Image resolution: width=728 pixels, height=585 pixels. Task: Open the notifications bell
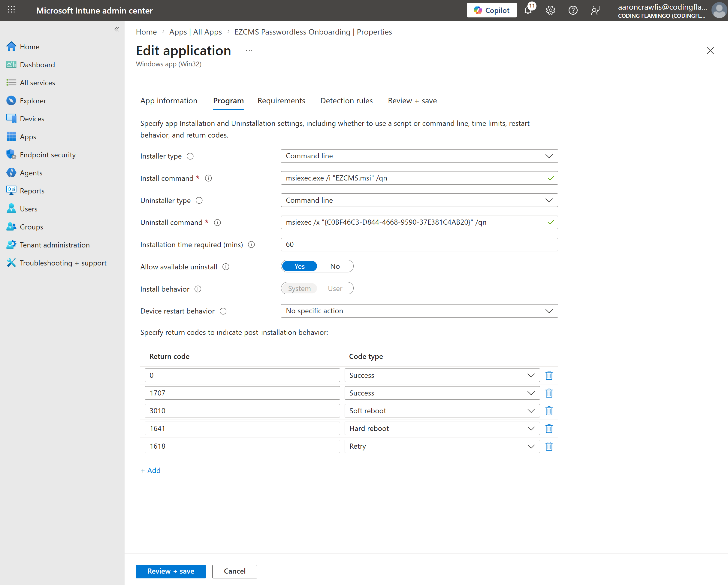528,10
